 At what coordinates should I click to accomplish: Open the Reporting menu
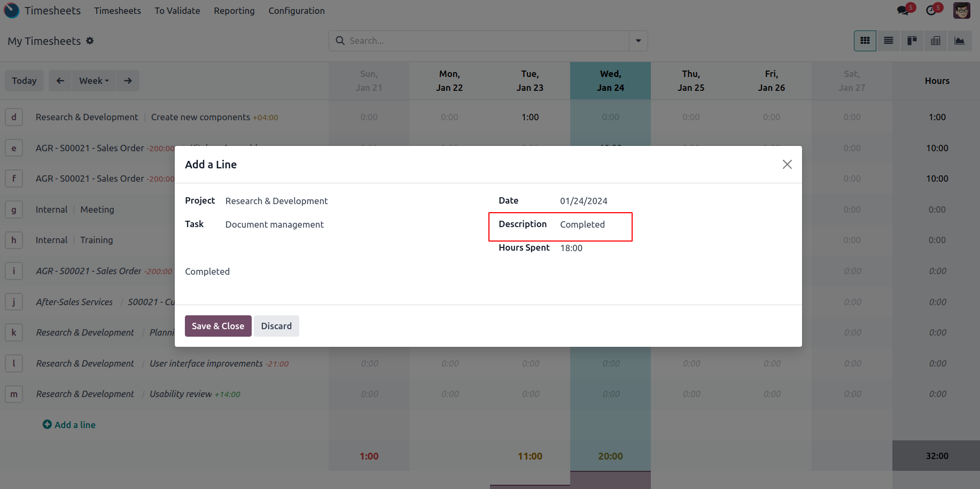tap(234, 11)
